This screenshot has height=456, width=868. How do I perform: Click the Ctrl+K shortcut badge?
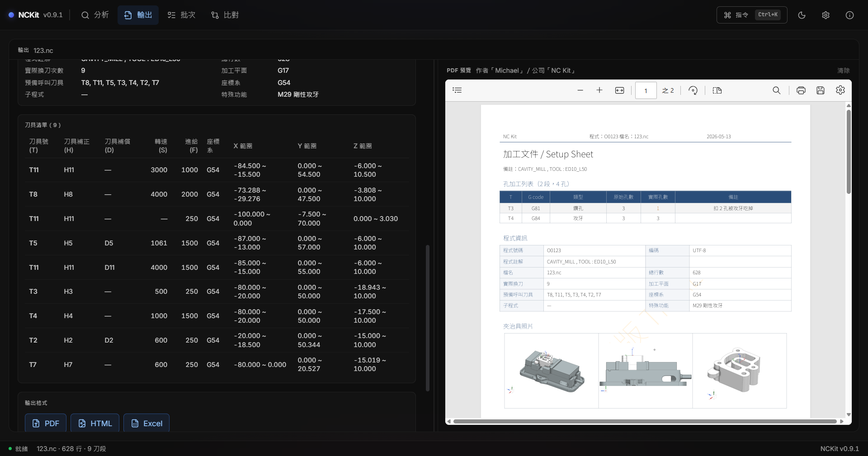[x=768, y=15]
